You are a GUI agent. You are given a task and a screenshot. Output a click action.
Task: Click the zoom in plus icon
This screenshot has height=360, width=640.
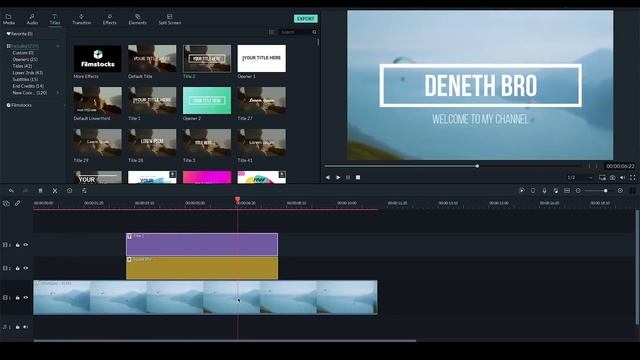coord(620,191)
